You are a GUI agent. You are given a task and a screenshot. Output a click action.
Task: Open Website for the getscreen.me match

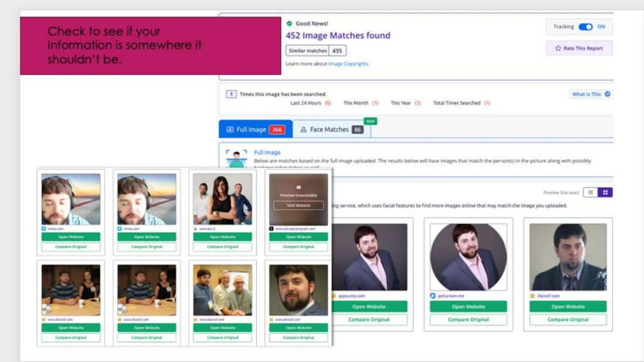point(468,307)
